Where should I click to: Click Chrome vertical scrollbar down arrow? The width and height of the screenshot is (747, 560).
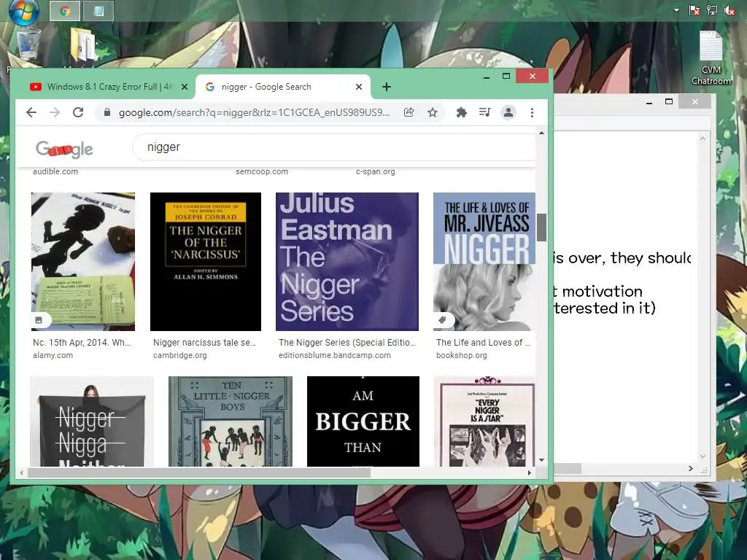point(541,460)
